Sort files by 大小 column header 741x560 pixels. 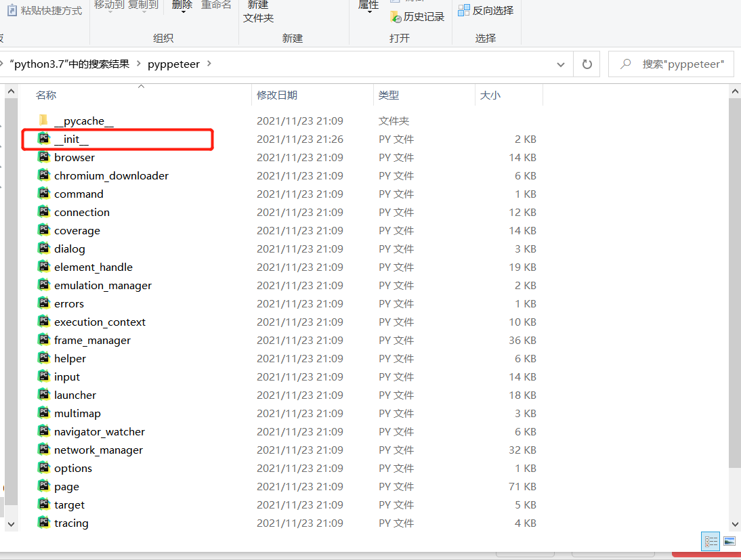490,95
